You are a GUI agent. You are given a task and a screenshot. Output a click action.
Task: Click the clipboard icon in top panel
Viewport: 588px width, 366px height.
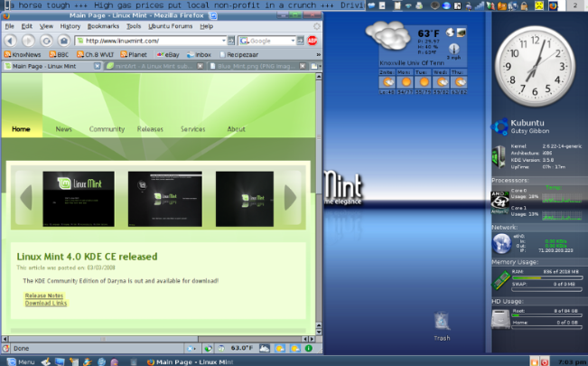[397, 5]
